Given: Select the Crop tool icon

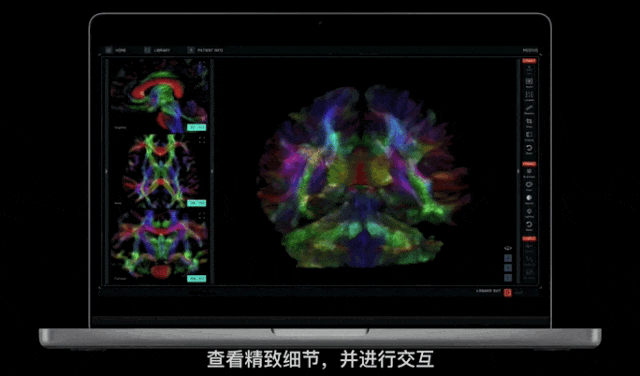Looking at the screenshot, I should pyautogui.click(x=529, y=121).
